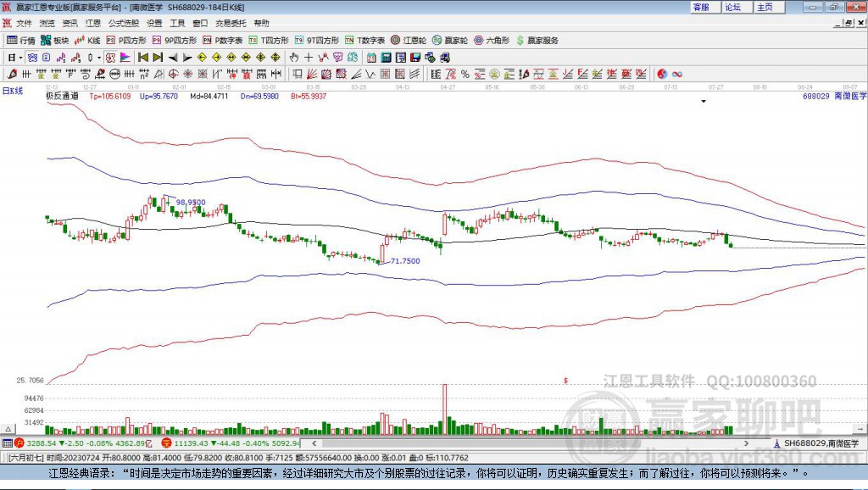
Task: Click the 688029 南微医学 stock label
Action: (834, 96)
